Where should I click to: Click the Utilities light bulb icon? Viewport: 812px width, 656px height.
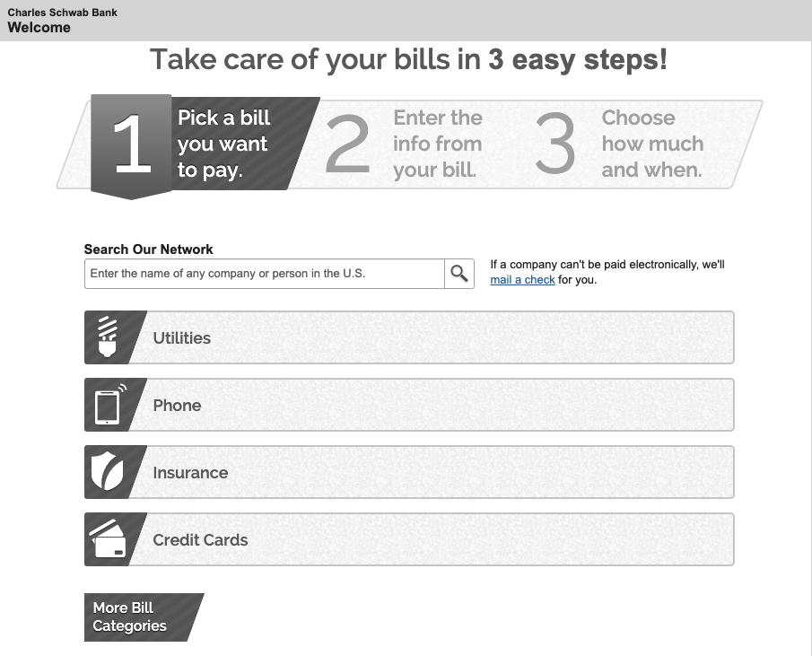[x=108, y=337]
